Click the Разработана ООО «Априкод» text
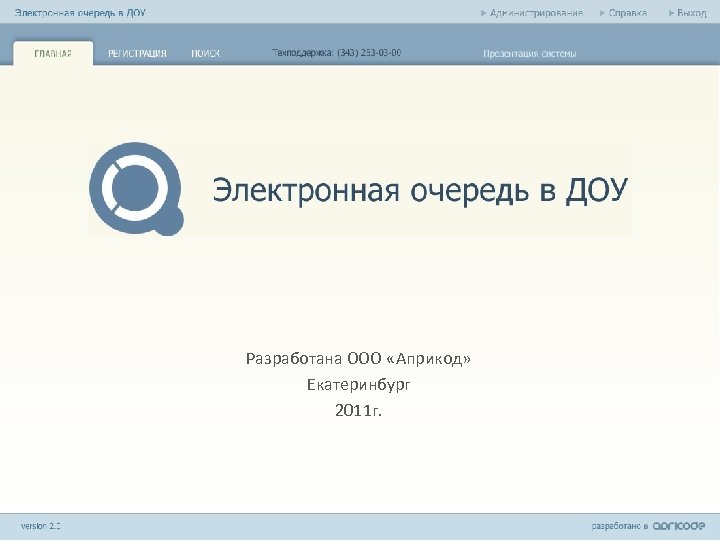 click(358, 358)
